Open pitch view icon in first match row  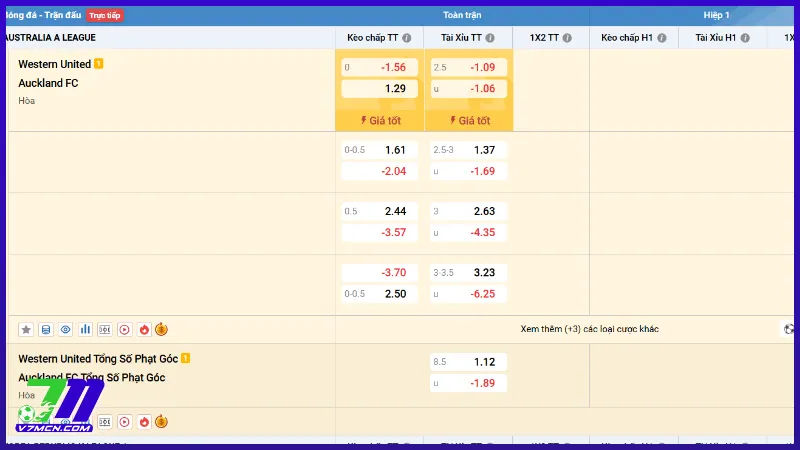(105, 329)
